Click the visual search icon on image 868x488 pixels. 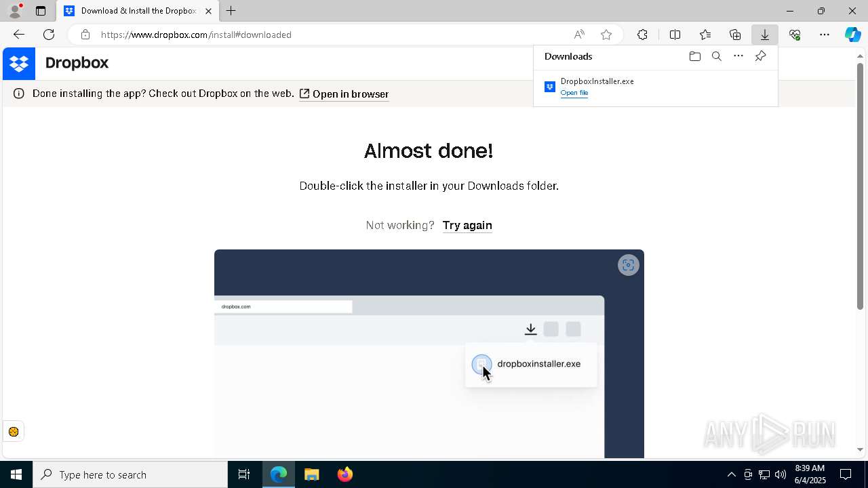coord(629,265)
